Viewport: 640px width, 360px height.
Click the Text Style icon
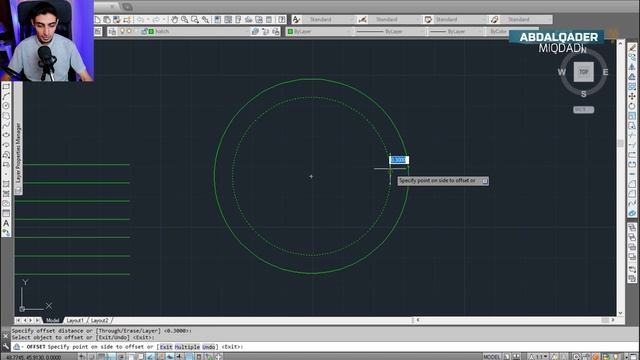pyautogui.click(x=296, y=20)
